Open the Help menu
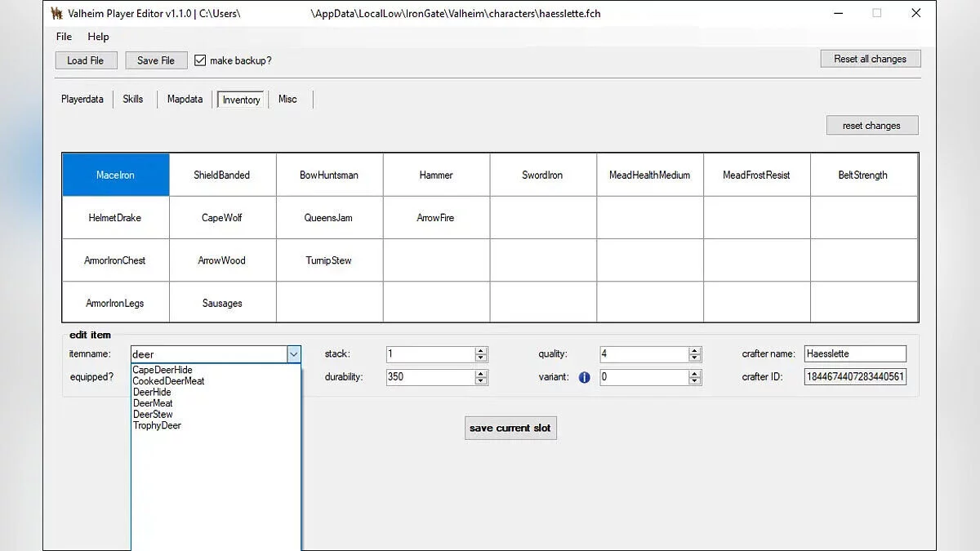 point(98,37)
